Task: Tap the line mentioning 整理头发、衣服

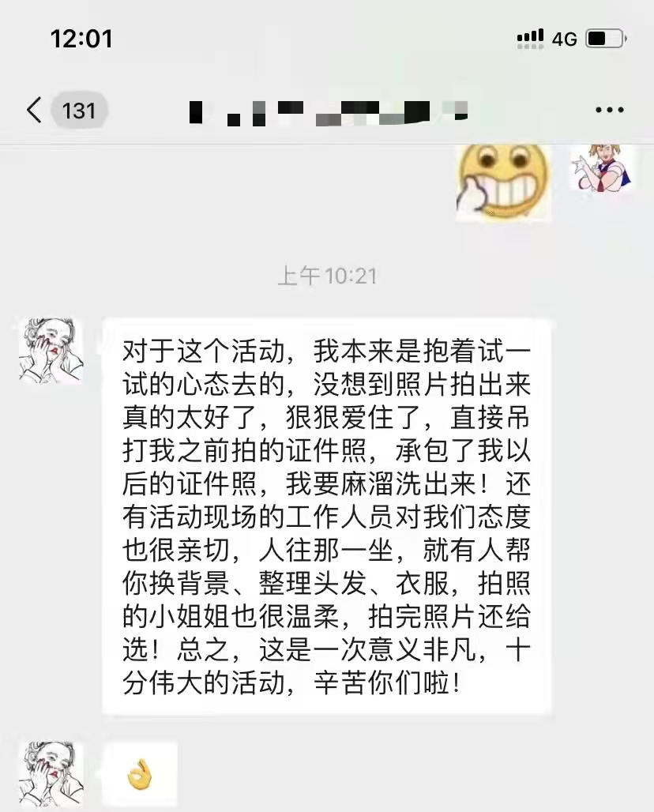Action: [327, 584]
